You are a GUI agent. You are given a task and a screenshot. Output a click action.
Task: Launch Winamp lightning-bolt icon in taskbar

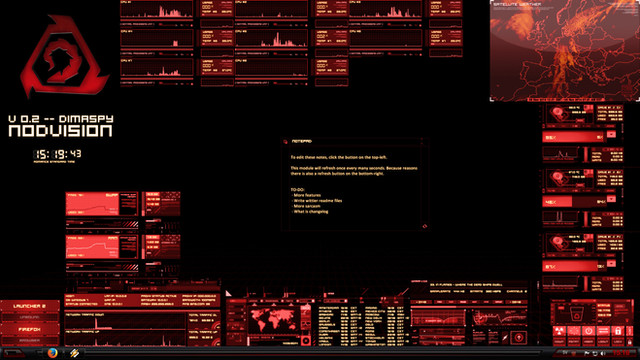pos(74,353)
